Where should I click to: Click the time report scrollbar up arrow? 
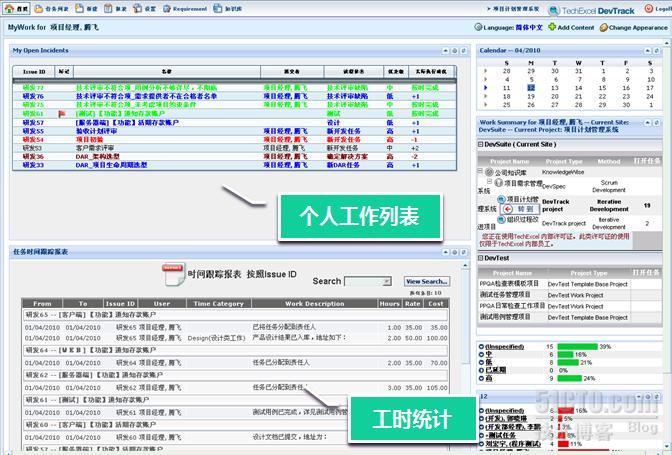(x=465, y=266)
